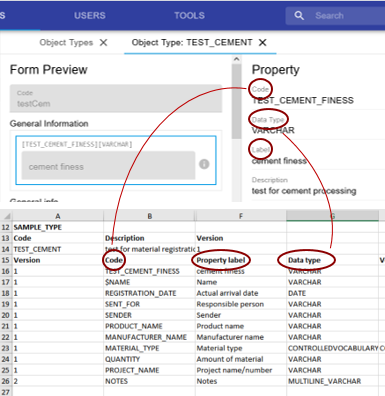Open the TOOLS menu

(x=189, y=15)
